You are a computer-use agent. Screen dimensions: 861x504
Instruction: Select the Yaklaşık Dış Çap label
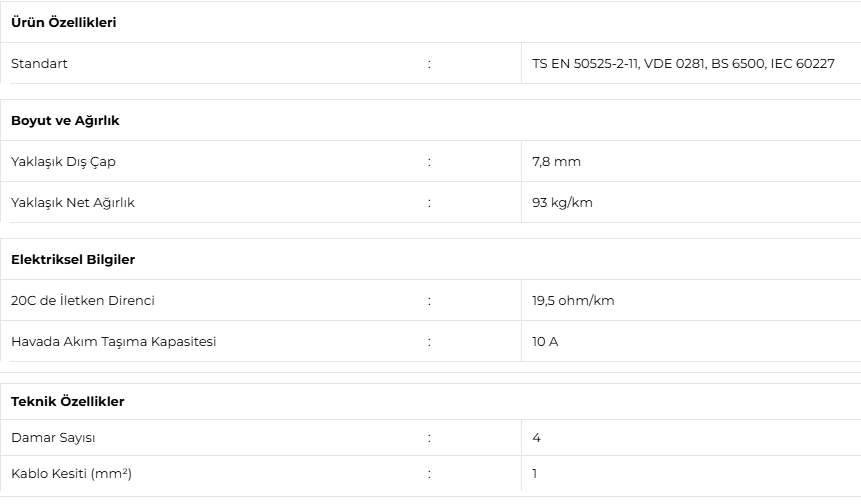(63, 162)
